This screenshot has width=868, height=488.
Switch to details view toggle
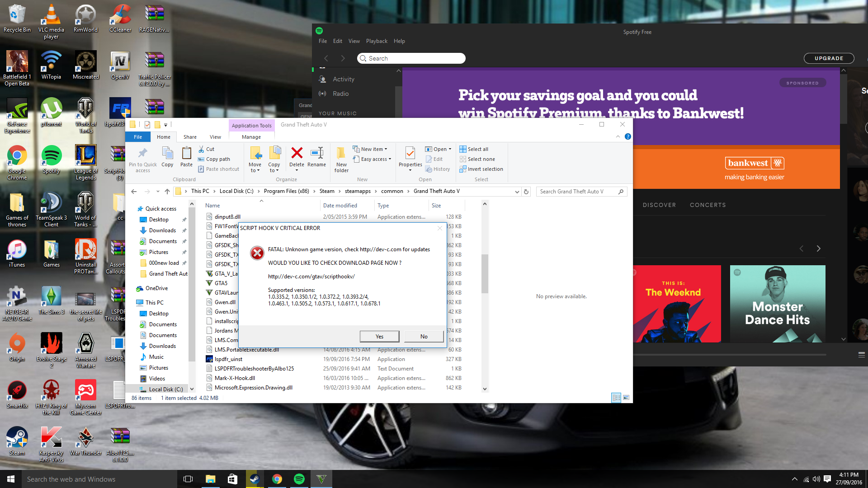click(x=616, y=398)
